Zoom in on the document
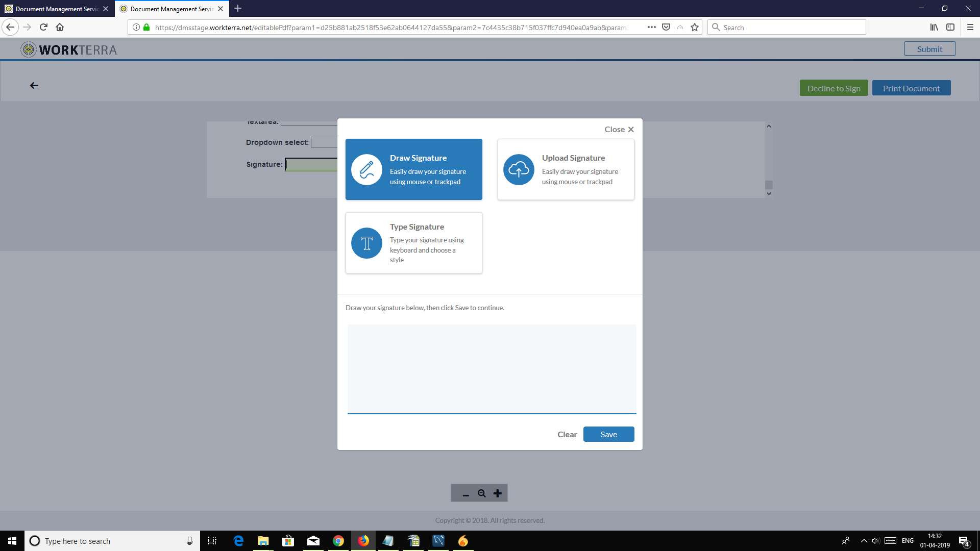Screen dimensions: 980x551 coord(497,493)
